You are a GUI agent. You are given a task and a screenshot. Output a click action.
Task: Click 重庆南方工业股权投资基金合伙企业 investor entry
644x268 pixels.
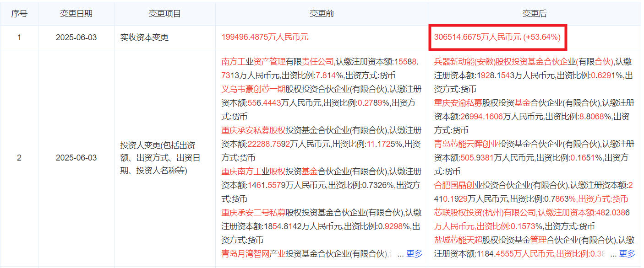[305, 172]
